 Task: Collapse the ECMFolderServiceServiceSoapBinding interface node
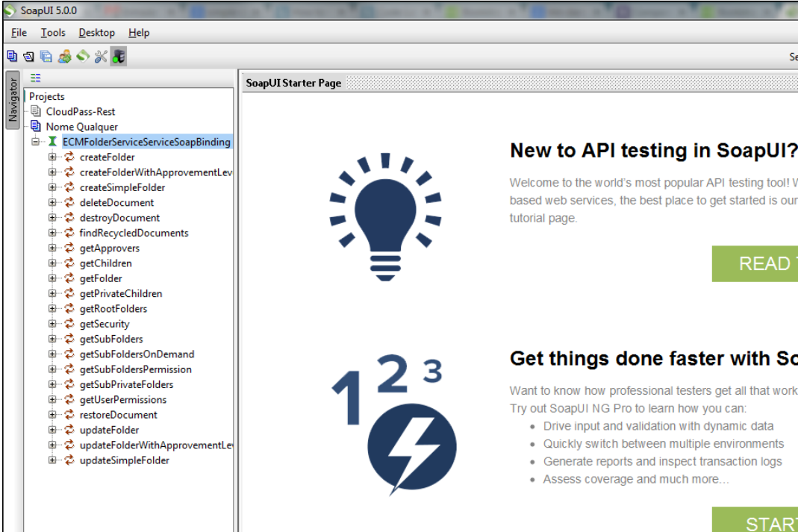pos(35,141)
